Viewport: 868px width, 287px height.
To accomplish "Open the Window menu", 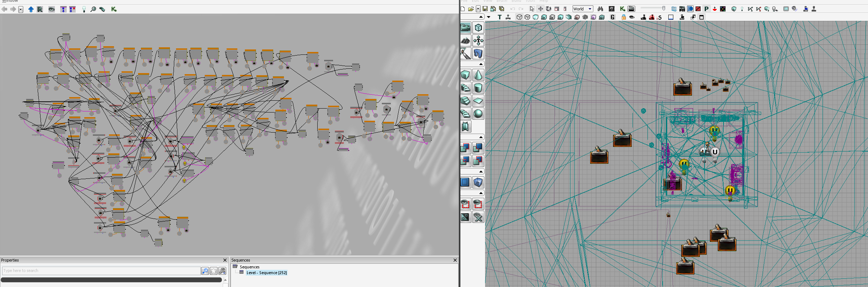I will click(x=10, y=1).
